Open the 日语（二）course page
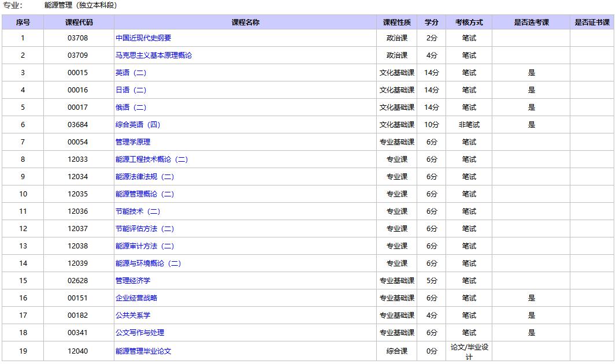The width and height of the screenshot is (616, 364). point(132,90)
